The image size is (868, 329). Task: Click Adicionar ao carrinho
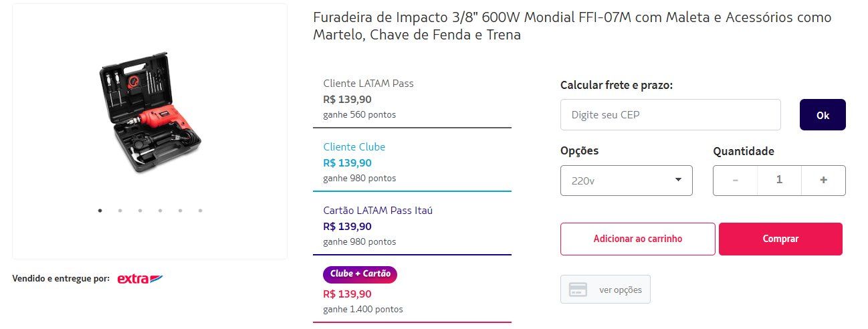[638, 239]
